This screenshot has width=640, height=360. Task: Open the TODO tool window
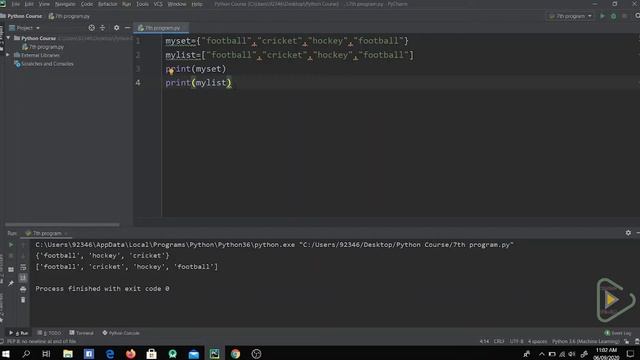[x=49, y=333]
